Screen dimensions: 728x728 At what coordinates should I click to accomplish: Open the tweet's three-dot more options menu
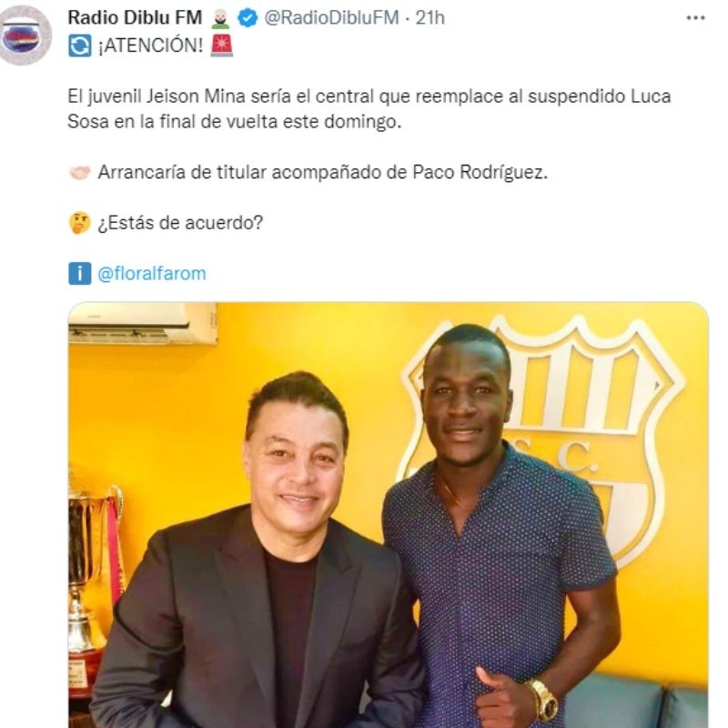(695, 18)
